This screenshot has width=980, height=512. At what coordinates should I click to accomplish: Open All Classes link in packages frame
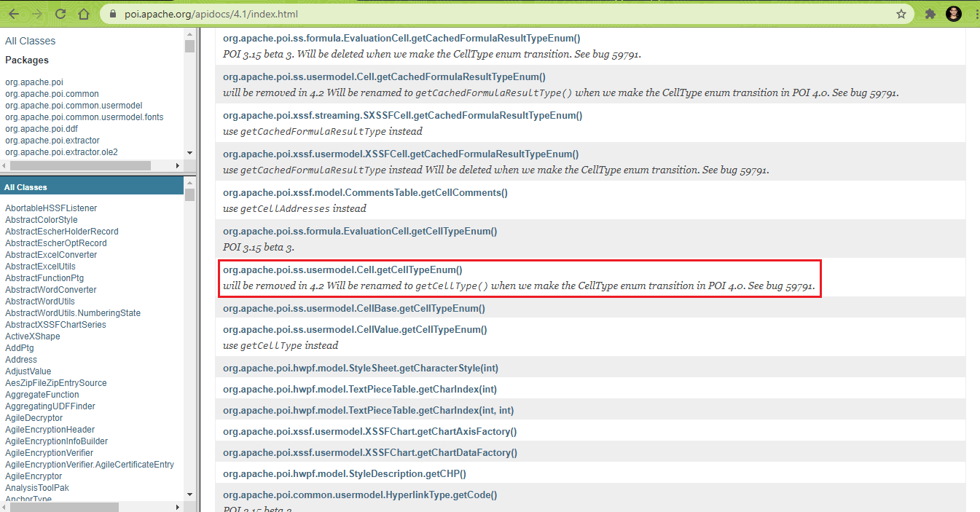(30, 41)
